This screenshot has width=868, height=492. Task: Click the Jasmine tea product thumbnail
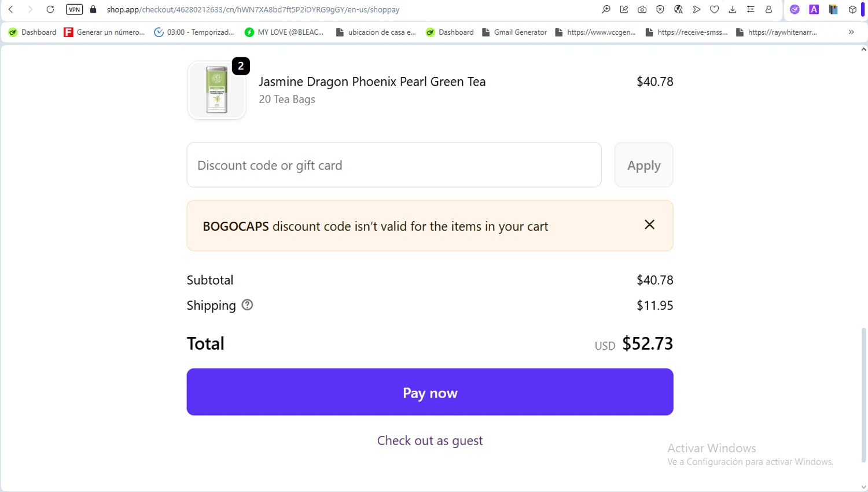[x=217, y=90]
